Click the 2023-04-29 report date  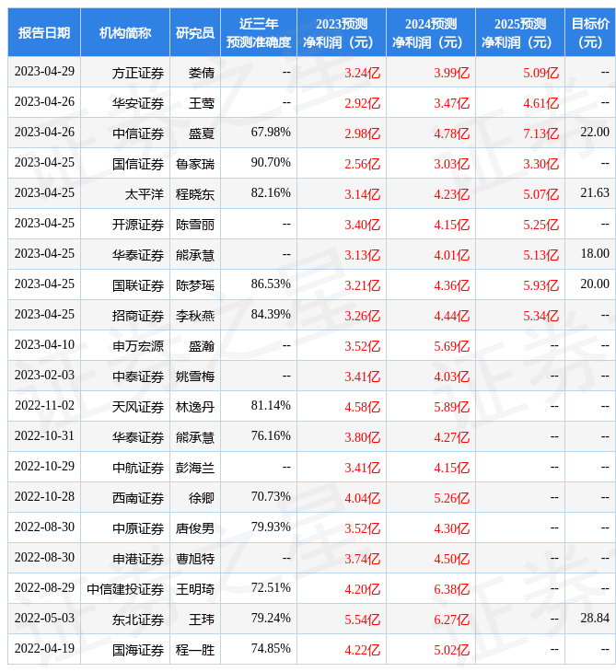(x=44, y=71)
